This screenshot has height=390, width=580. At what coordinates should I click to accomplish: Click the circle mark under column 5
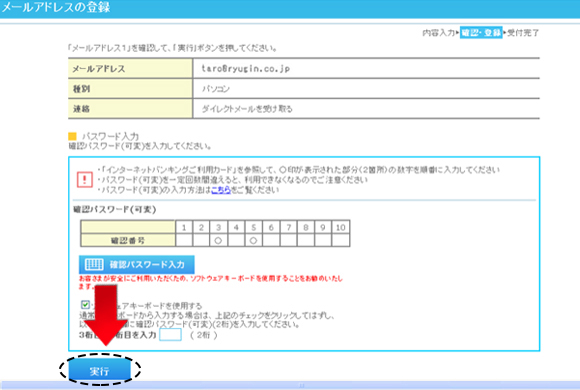pyautogui.click(x=253, y=241)
